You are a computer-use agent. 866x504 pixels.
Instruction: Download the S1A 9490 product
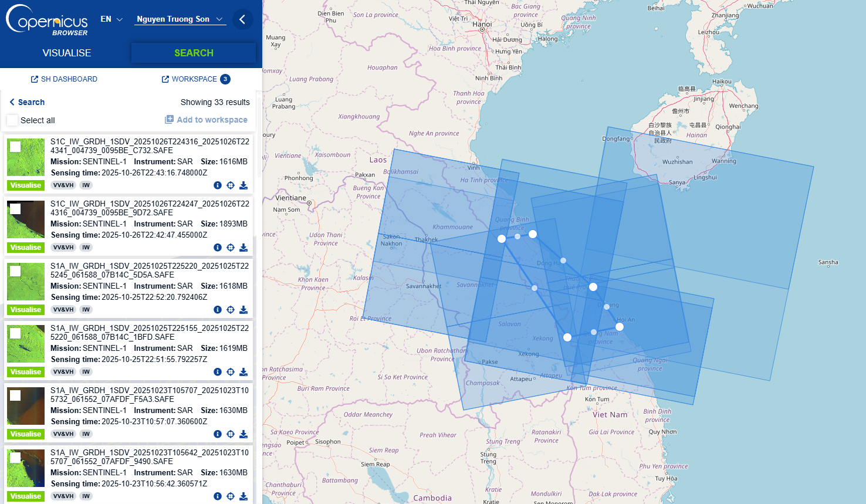point(243,496)
